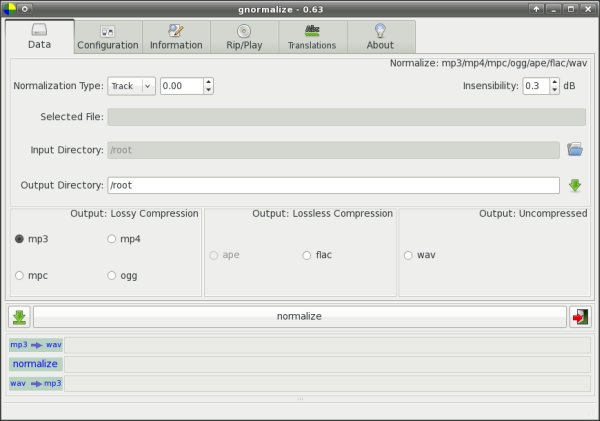Select the mp4 output radio button
The height and width of the screenshot is (421, 600).
112,239
